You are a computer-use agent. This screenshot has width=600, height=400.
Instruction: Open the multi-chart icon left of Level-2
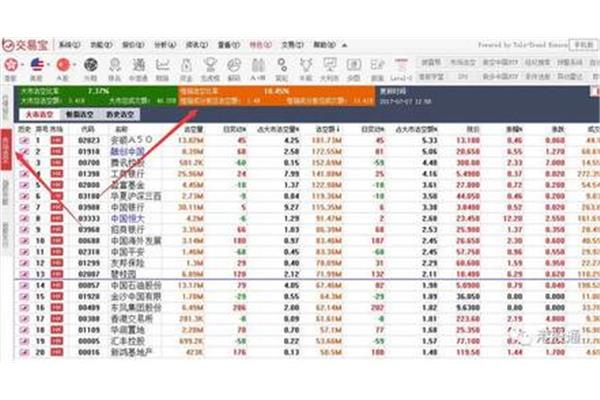pyautogui.click(x=377, y=65)
